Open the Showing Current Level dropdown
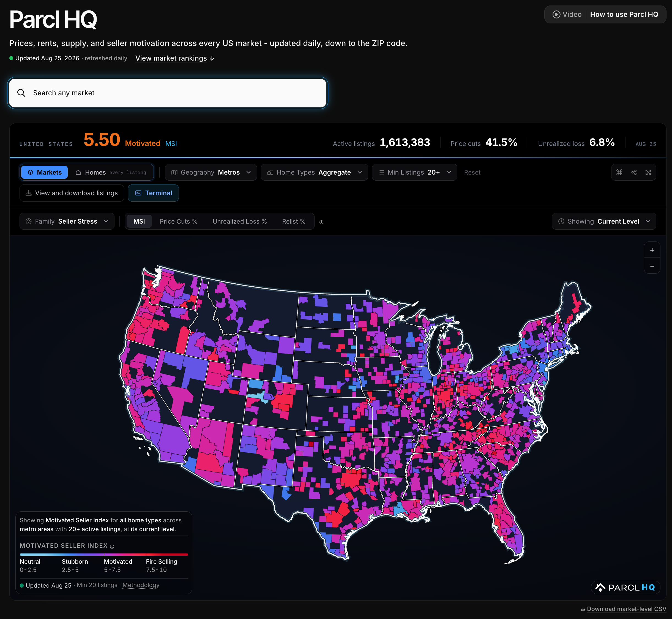Image resolution: width=672 pixels, height=619 pixels. [604, 221]
